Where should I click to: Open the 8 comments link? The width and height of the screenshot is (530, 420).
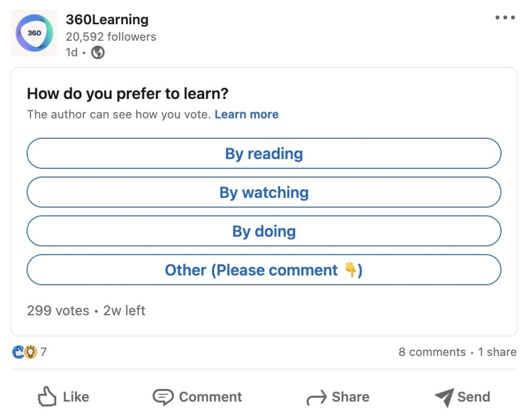pyautogui.click(x=432, y=352)
